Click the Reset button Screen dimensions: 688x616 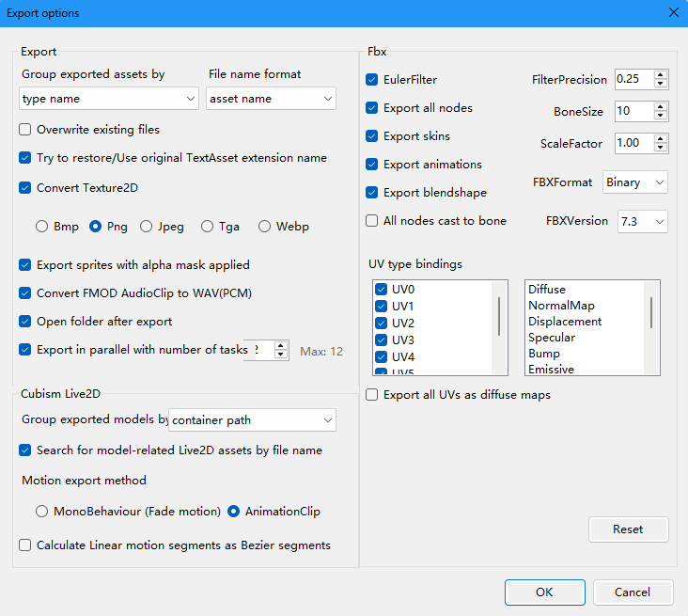[x=628, y=529]
